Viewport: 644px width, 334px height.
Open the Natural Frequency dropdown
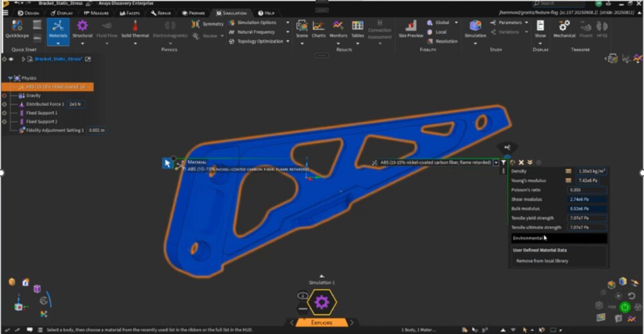point(287,32)
